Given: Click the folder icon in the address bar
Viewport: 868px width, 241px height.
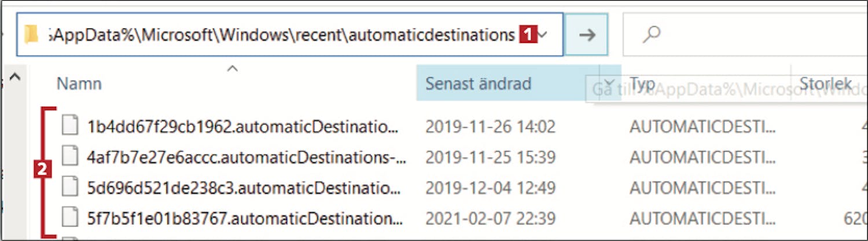Looking at the screenshot, I should [x=31, y=35].
